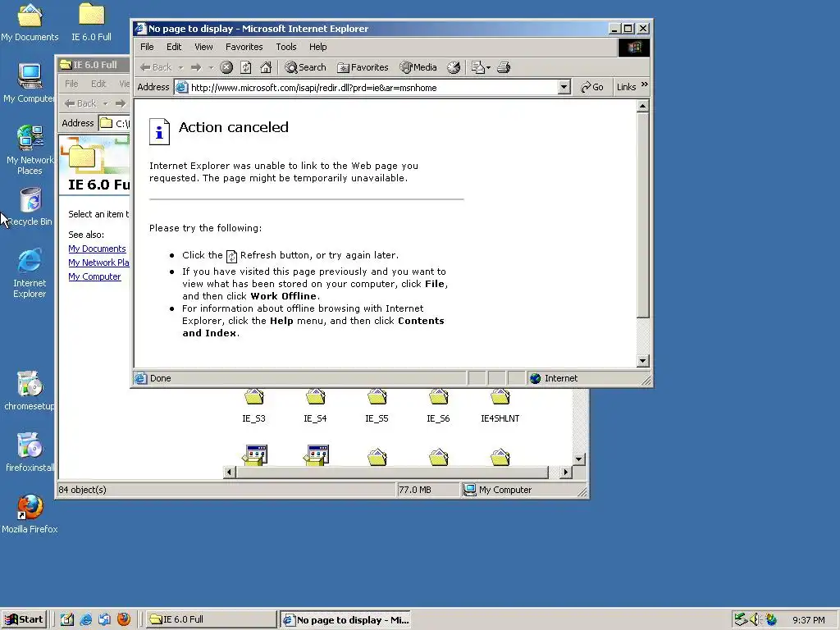The width and height of the screenshot is (840, 630).
Task: Click the volume speaker tray icon
Action: point(755,619)
